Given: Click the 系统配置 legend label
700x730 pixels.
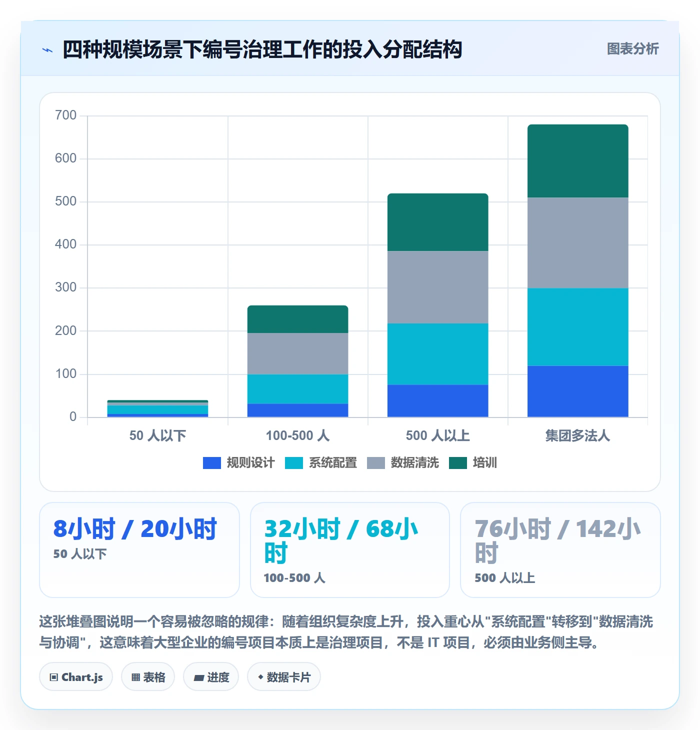Looking at the screenshot, I should pyautogui.click(x=333, y=463).
